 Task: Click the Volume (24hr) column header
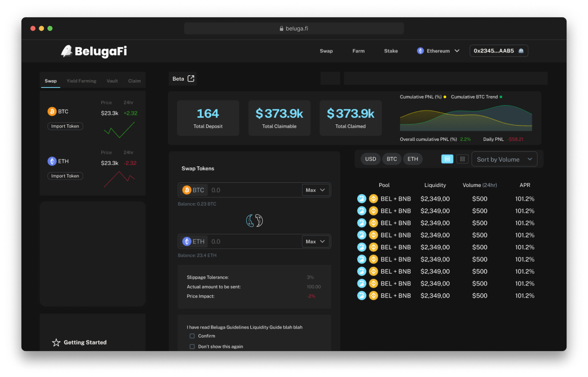tap(480, 185)
